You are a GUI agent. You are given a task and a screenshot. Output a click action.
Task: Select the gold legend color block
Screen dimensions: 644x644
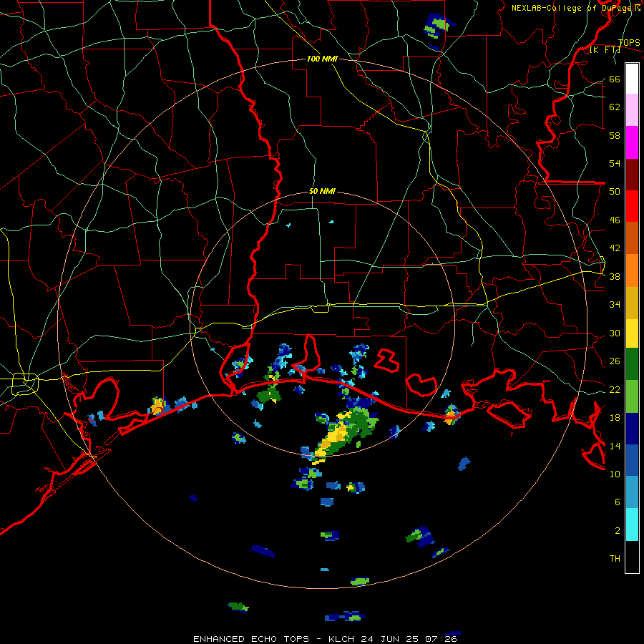(x=632, y=303)
